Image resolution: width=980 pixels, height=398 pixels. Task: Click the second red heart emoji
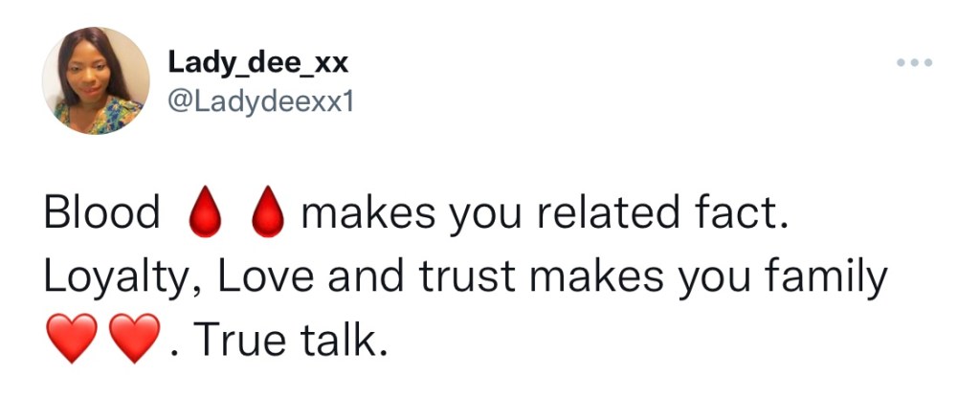pyautogui.click(x=133, y=341)
